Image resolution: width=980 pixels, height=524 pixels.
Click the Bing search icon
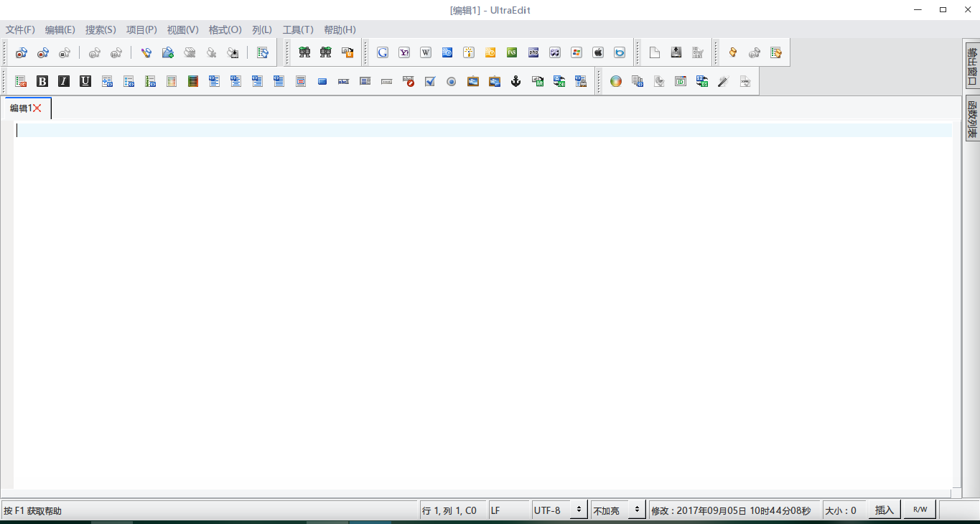620,52
